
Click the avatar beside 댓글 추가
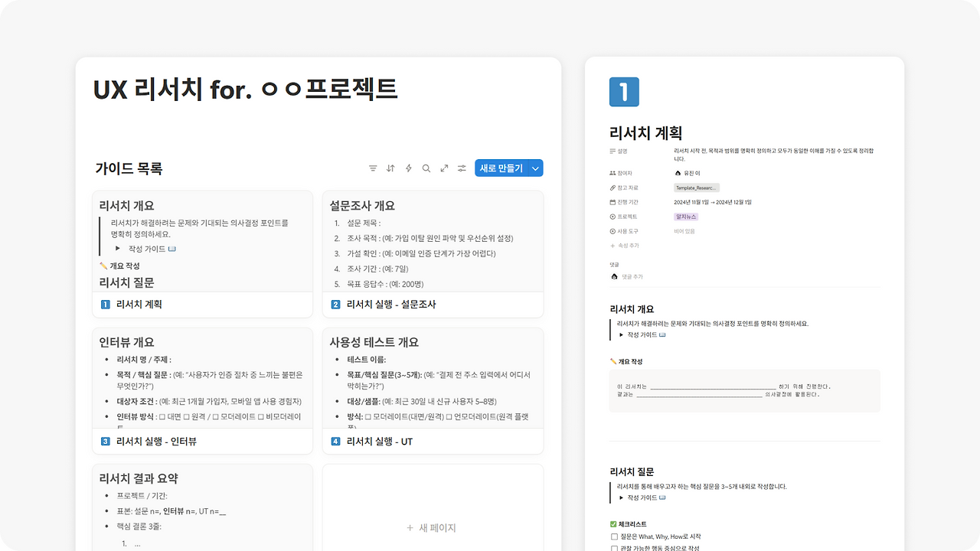614,276
